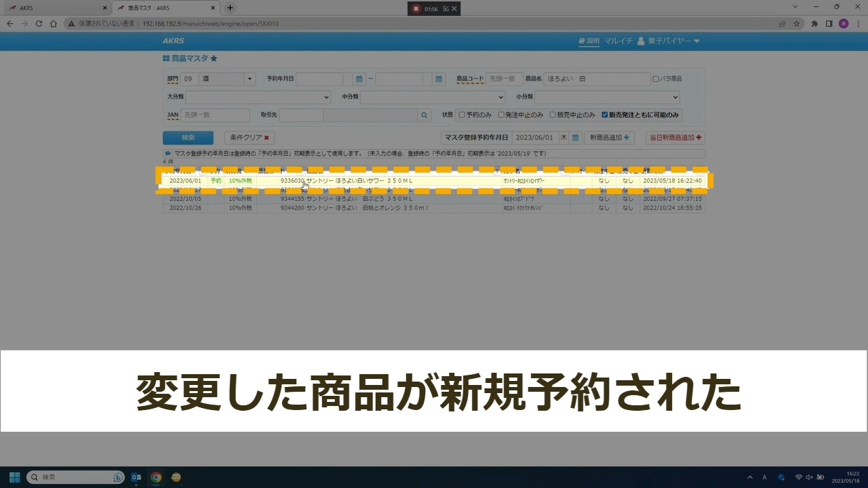The height and width of the screenshot is (488, 868).
Task: Uncheck 販売発注ともに可能のみ
Action: tap(605, 115)
